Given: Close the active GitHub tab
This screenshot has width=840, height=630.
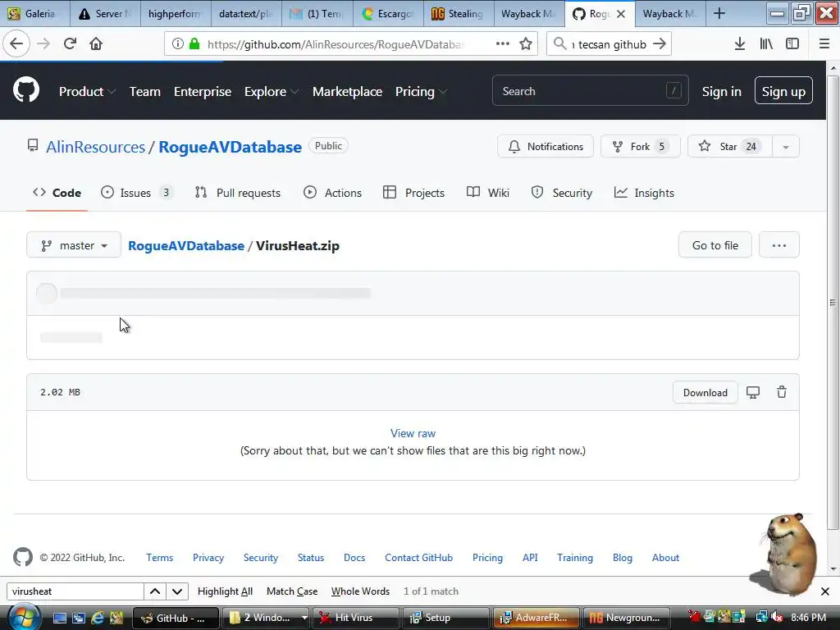Looking at the screenshot, I should click(x=621, y=14).
